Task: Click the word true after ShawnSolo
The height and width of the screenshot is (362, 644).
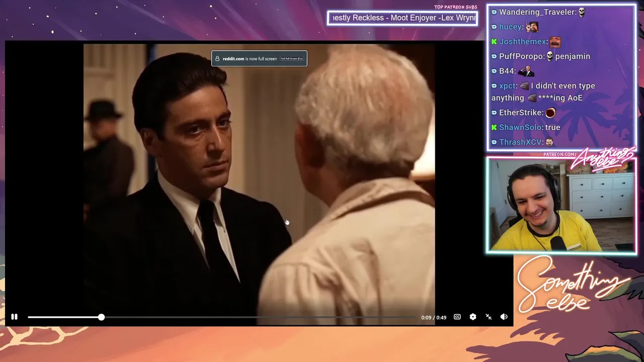Action: tap(552, 127)
